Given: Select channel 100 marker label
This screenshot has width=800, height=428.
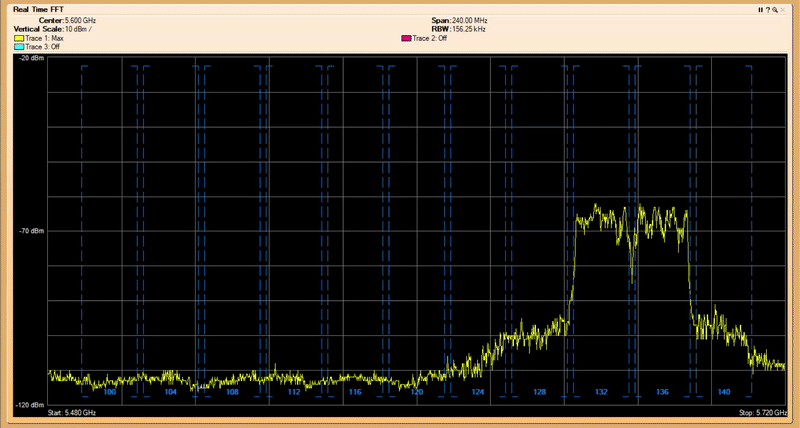Looking at the screenshot, I should 110,392.
